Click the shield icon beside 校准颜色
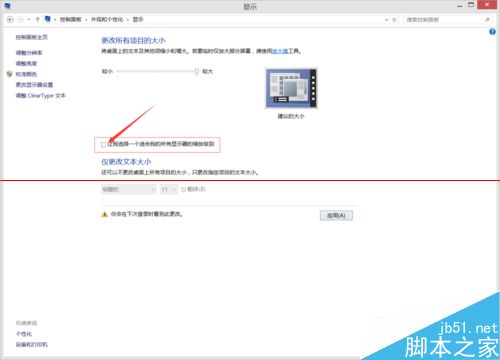Screen dimensions: 500x360 (x=9, y=74)
